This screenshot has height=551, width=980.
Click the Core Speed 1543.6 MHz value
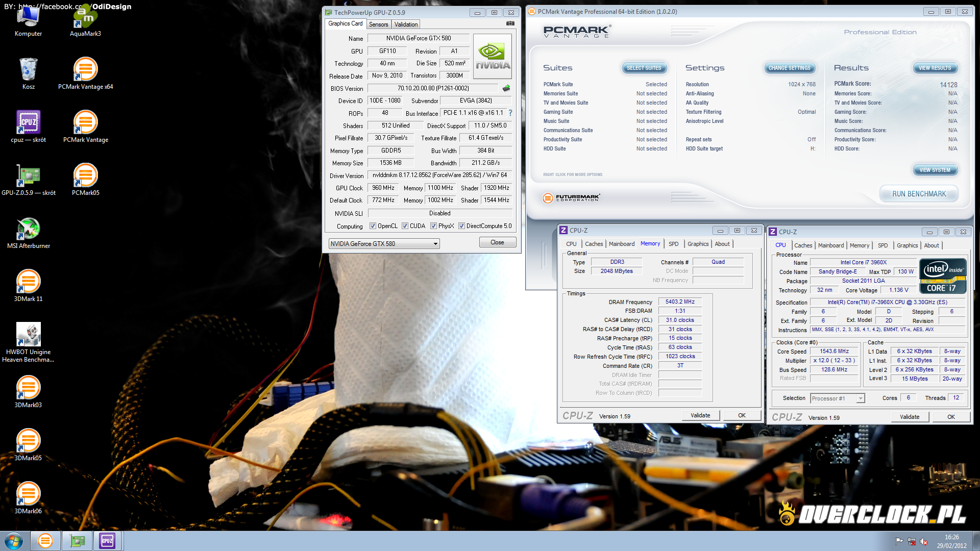[834, 351]
